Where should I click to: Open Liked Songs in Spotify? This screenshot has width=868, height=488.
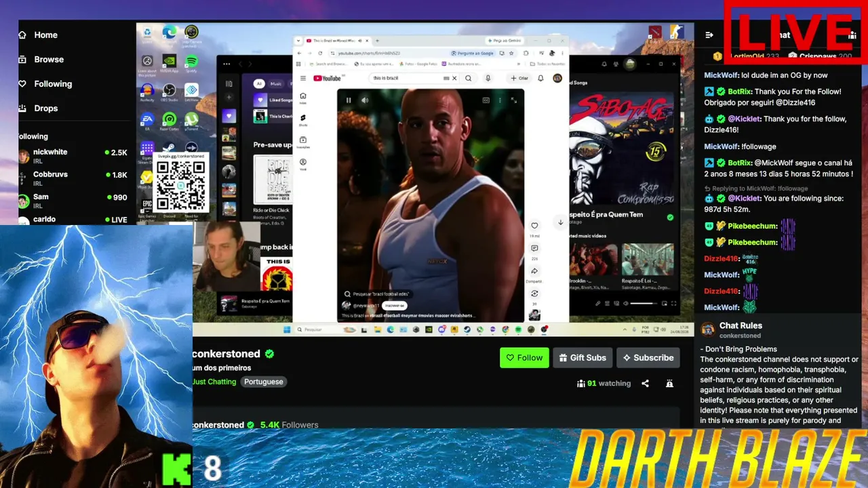click(273, 100)
